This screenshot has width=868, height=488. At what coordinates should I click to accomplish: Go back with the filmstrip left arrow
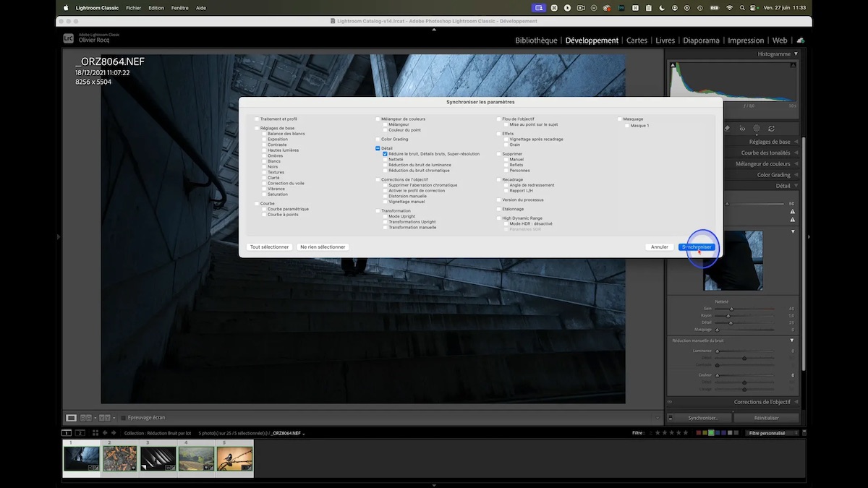[x=105, y=433]
